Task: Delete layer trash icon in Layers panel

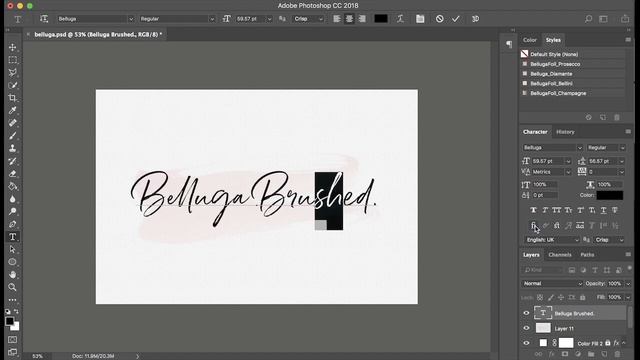Action: pyautogui.click(x=617, y=354)
